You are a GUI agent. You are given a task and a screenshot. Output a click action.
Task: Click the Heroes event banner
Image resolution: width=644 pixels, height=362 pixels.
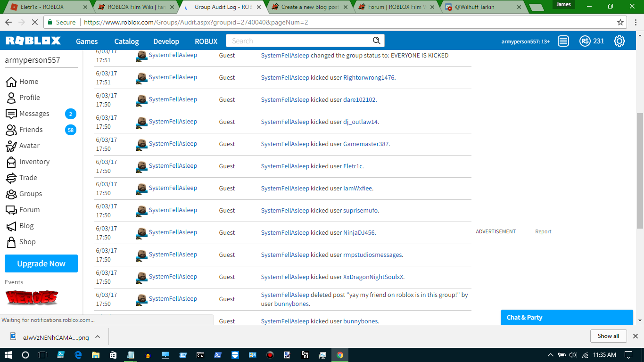point(32,297)
